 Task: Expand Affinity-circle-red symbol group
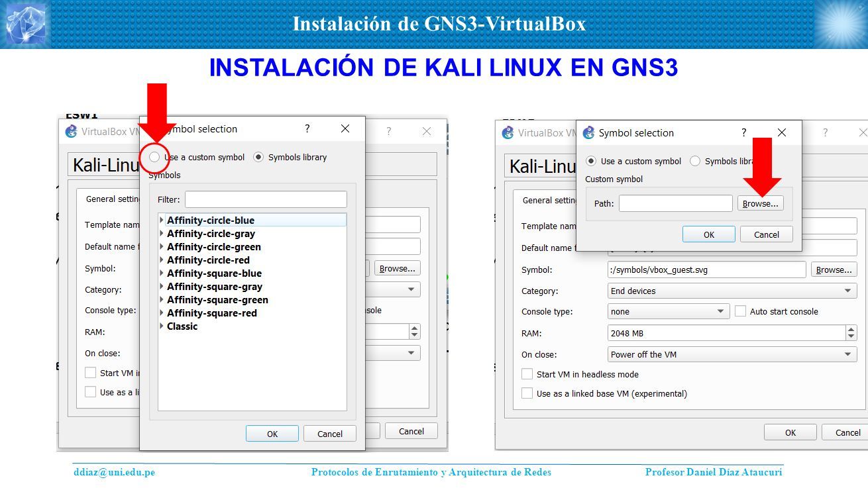(x=162, y=260)
